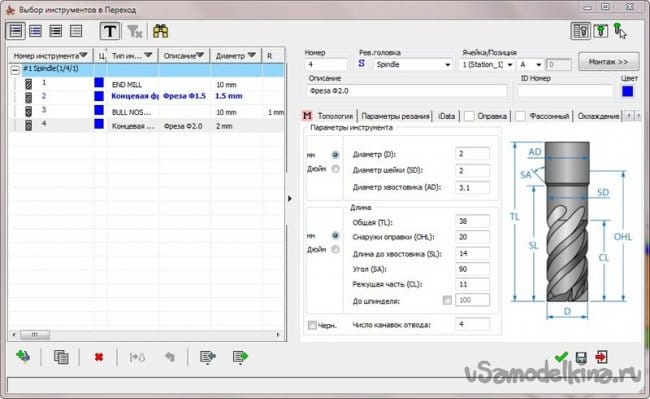Open Тип ин... column filter arrow

148,55
